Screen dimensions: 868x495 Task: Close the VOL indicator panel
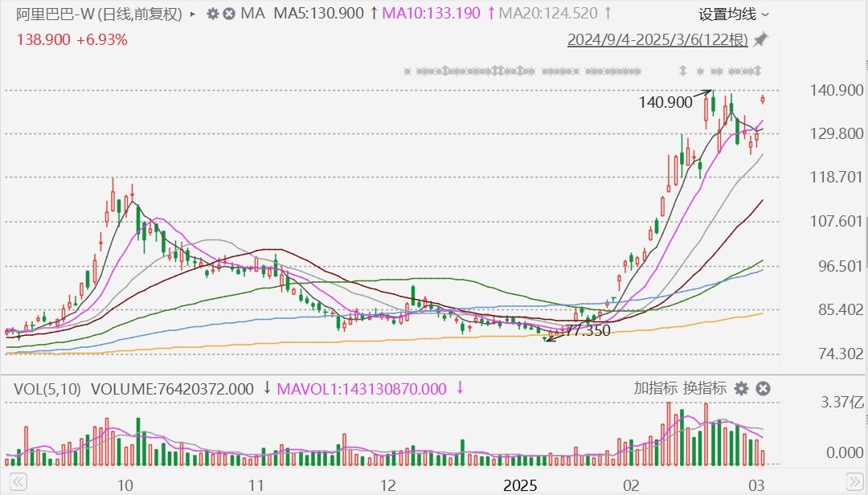(x=763, y=389)
